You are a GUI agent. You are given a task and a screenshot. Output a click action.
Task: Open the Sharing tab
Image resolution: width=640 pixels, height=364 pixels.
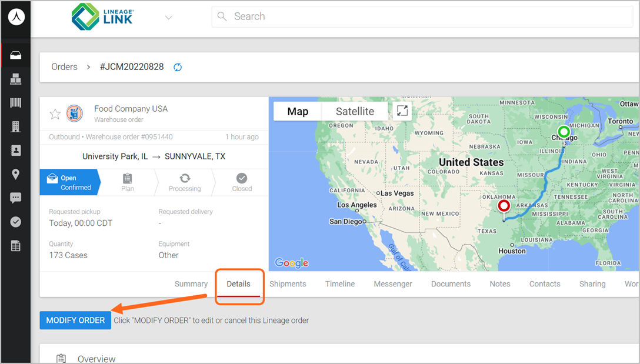point(592,284)
